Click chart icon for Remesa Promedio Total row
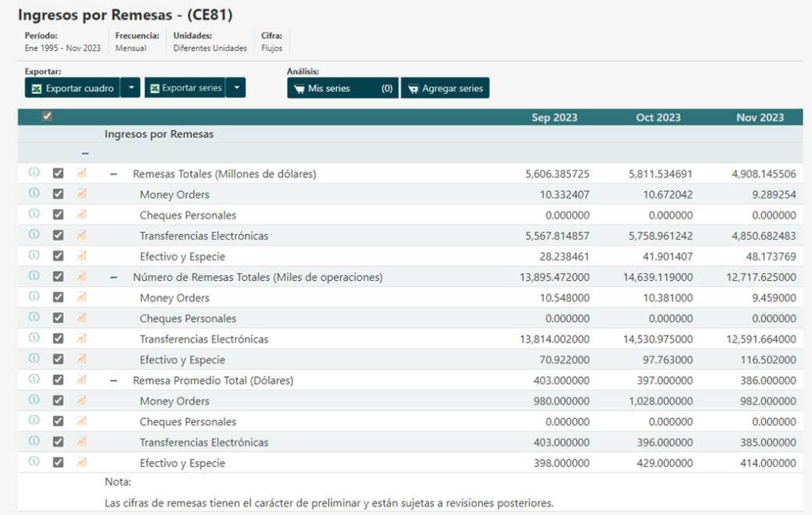812x515 pixels. pyautogui.click(x=81, y=379)
